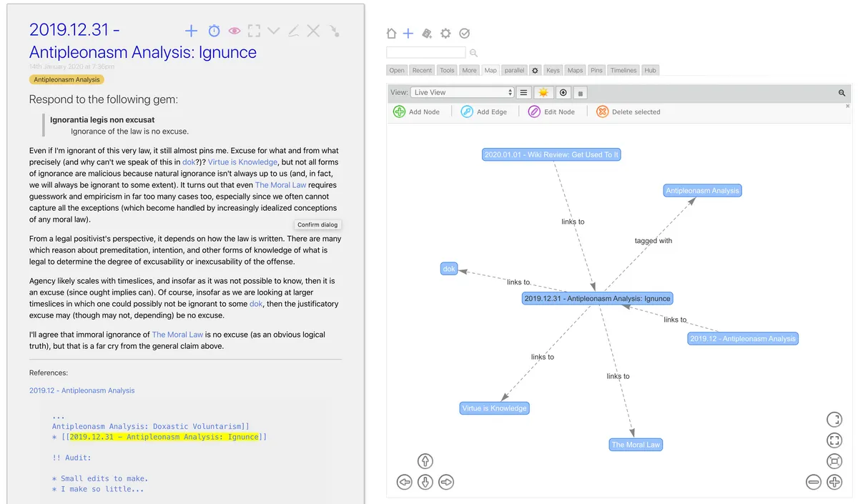This screenshot has width=858, height=504.
Task: Switch to the Recent tab
Action: [x=422, y=70]
